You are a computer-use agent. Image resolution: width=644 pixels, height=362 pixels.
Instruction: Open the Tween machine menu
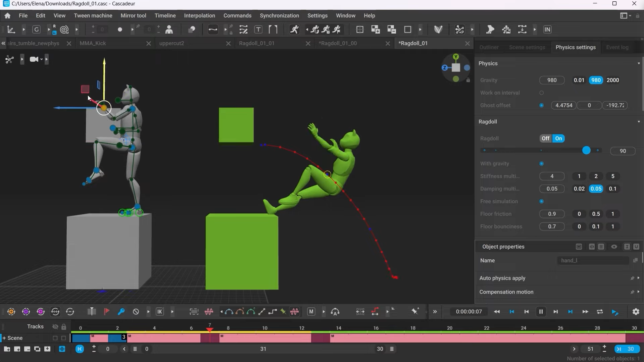coord(93,16)
